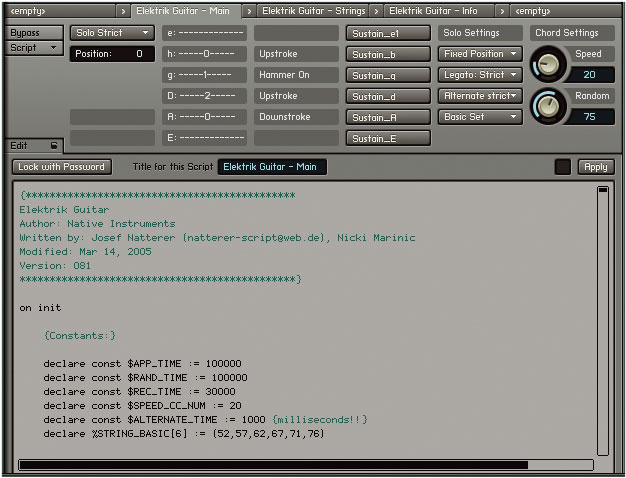This screenshot has height=478, width=626.
Task: Click the Position value field
Action: point(112,54)
